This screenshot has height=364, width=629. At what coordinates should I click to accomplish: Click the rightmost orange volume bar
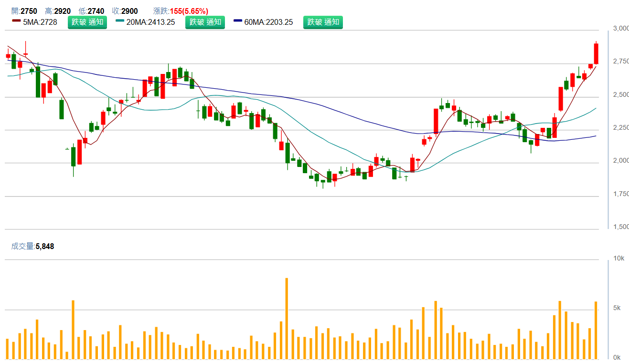coord(596,330)
